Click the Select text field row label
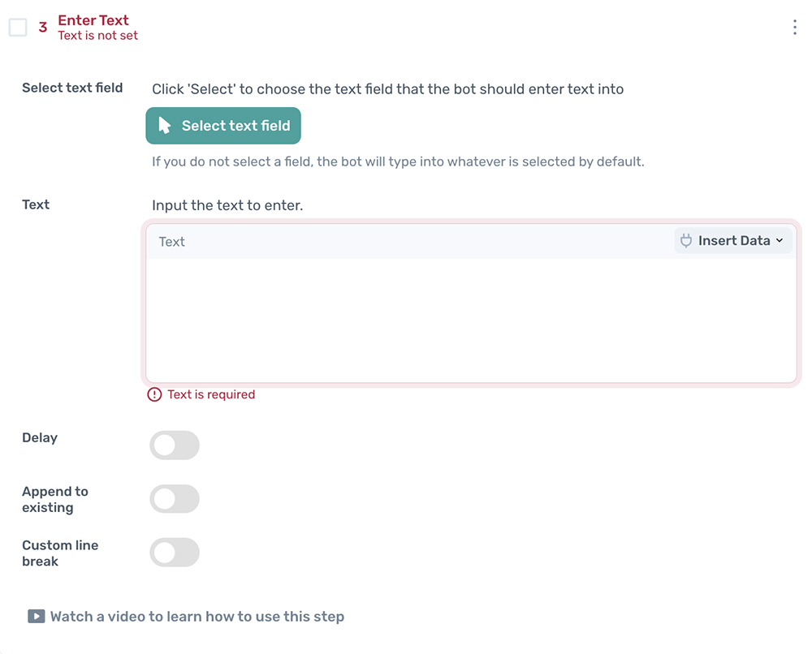The width and height of the screenshot is (812, 654). click(x=72, y=87)
